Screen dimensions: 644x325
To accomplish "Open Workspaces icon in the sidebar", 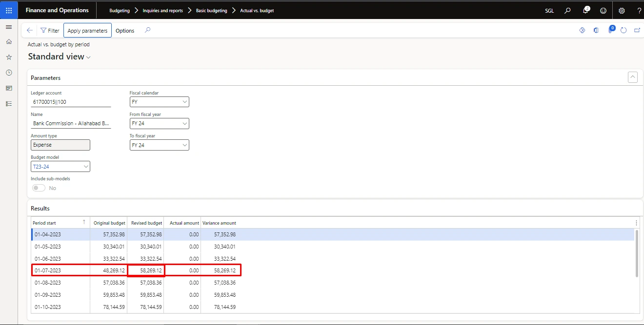I will (9, 88).
